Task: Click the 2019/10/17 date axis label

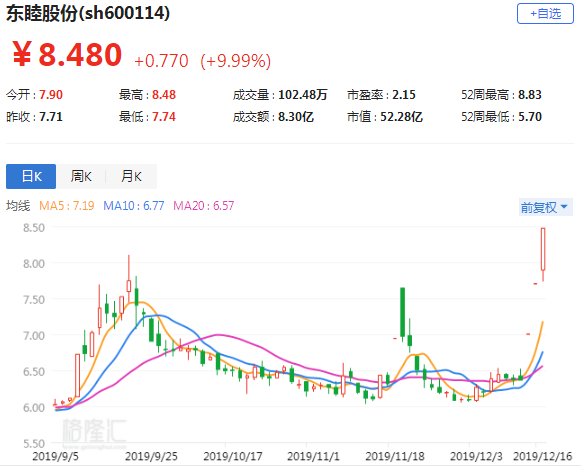Action: [x=233, y=456]
